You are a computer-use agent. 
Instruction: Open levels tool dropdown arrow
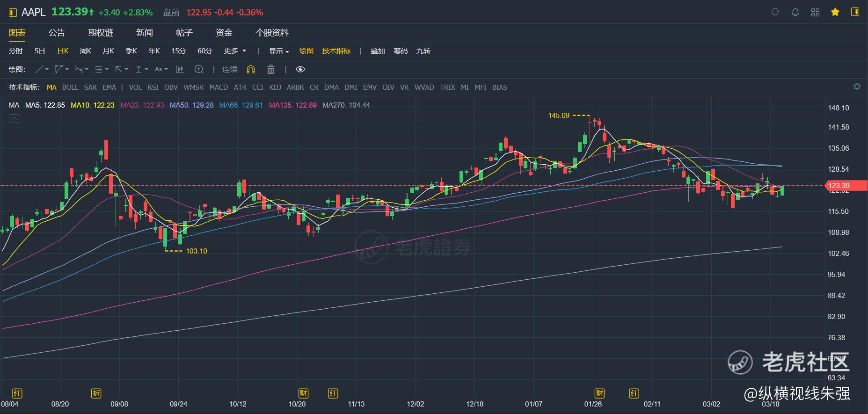click(x=107, y=69)
